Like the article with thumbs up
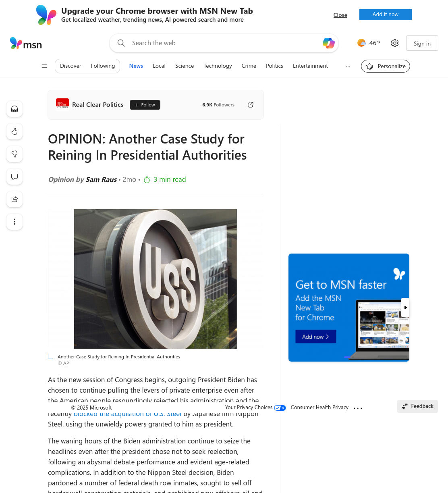448x493 pixels. 15,131
